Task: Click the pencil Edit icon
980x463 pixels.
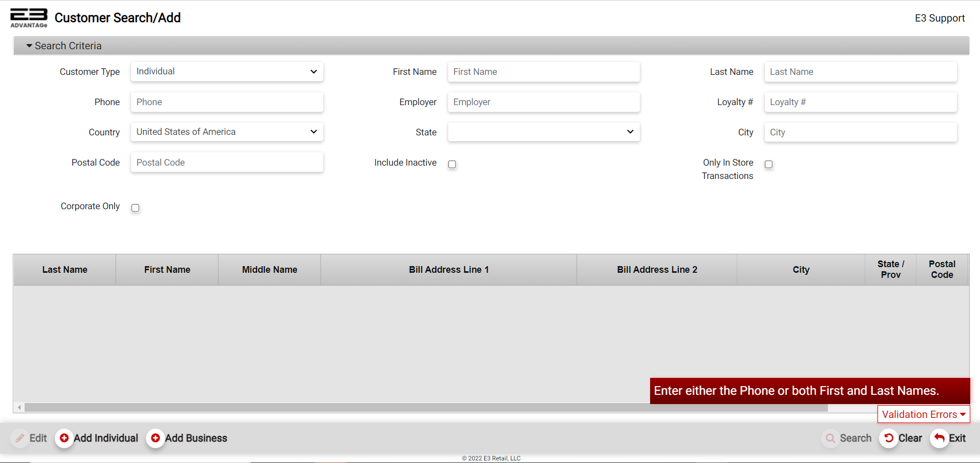Action: [20, 438]
